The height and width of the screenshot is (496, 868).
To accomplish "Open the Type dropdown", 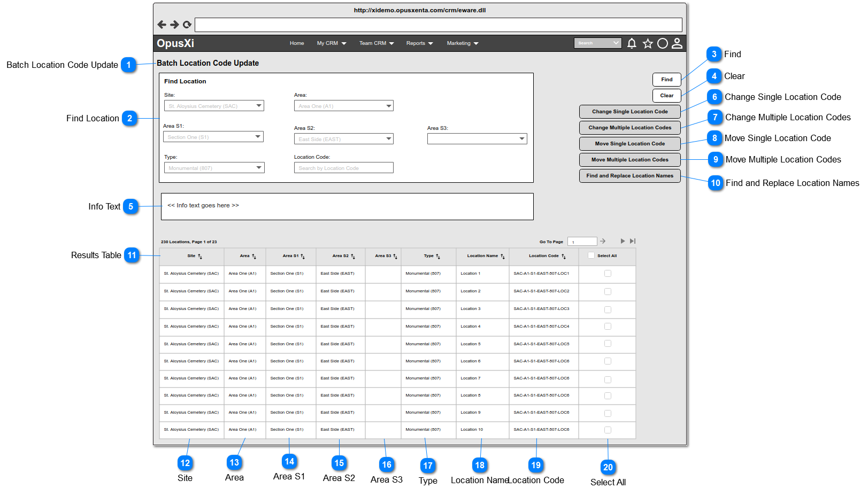I will click(x=214, y=168).
